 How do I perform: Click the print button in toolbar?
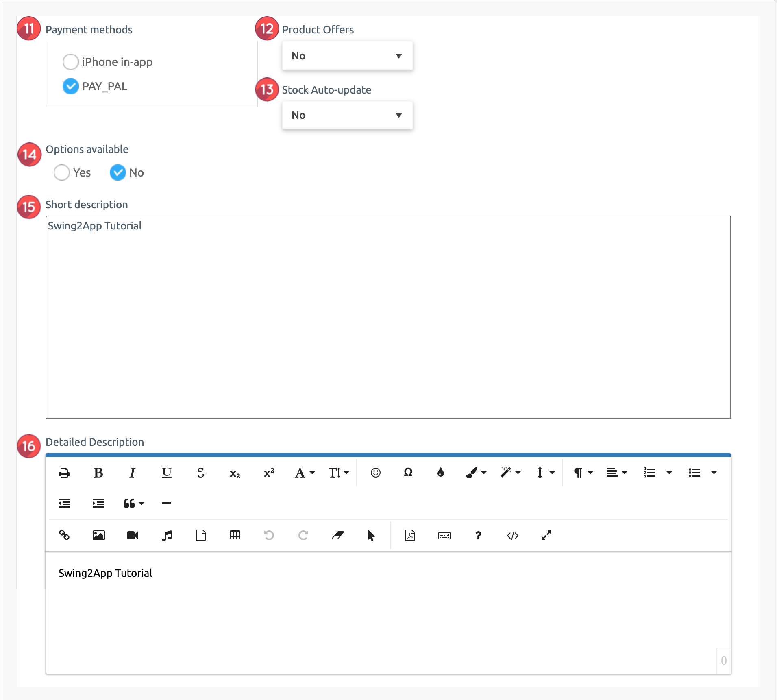[64, 473]
